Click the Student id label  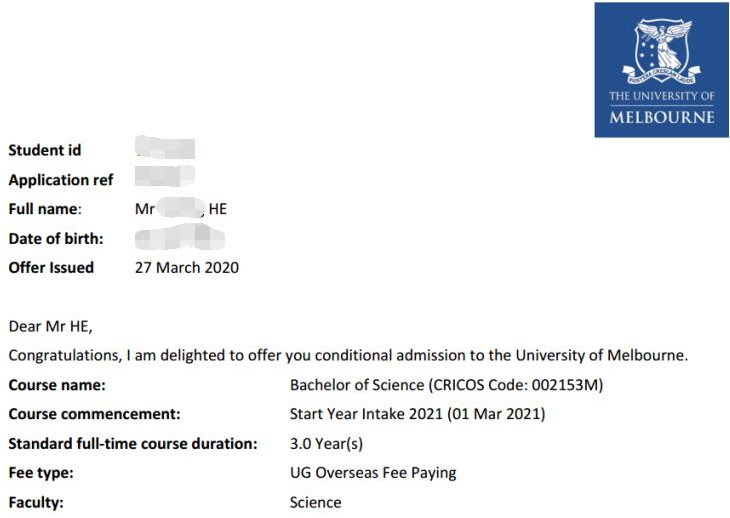[x=45, y=150]
